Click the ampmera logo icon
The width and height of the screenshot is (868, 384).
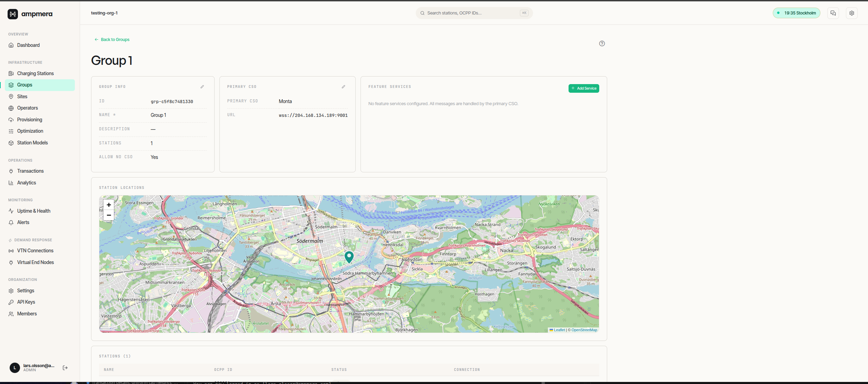point(13,14)
